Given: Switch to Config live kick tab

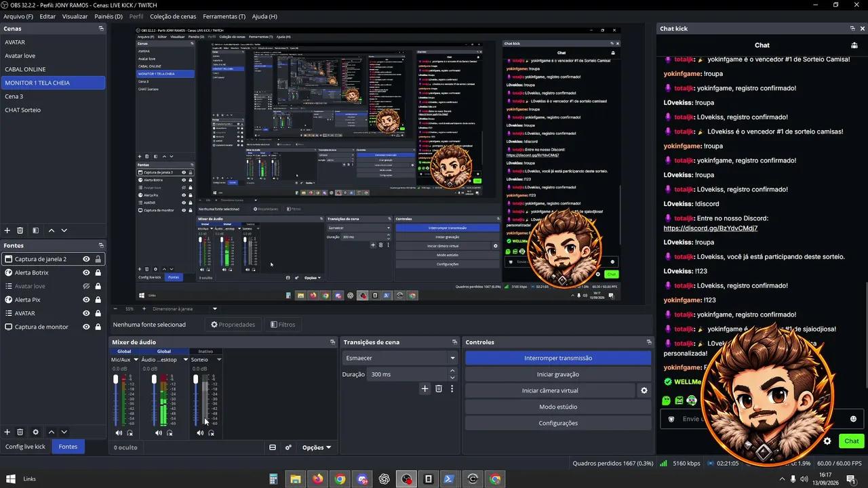Looking at the screenshot, I should point(25,447).
